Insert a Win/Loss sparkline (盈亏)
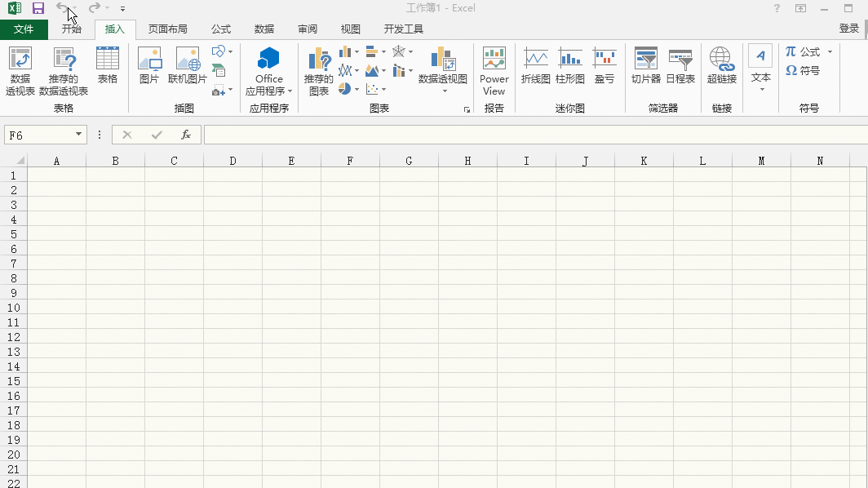The width and height of the screenshot is (868, 488). click(604, 65)
